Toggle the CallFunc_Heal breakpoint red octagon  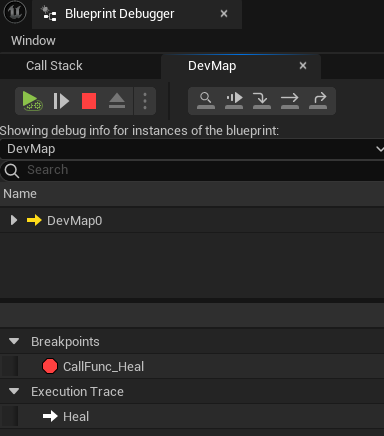(x=50, y=366)
